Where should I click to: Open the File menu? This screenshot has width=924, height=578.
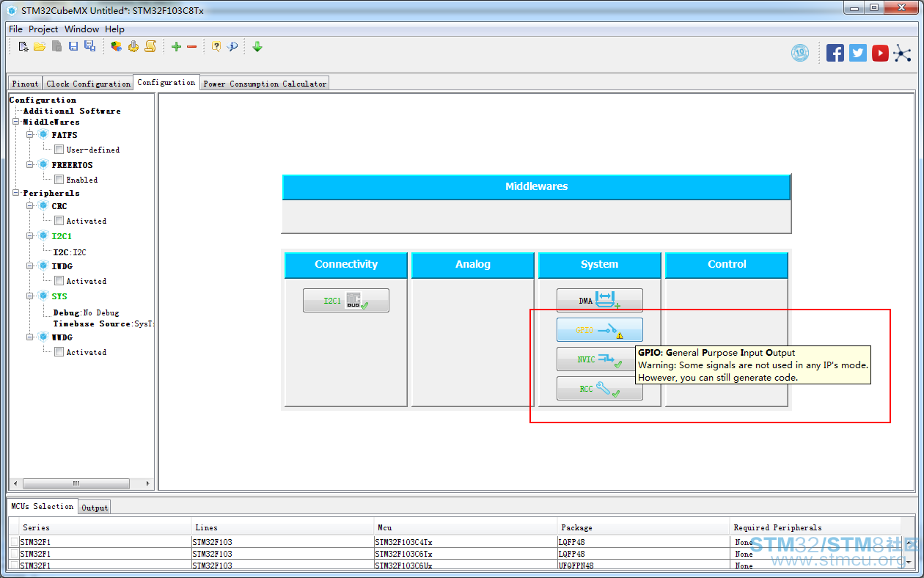tap(15, 29)
